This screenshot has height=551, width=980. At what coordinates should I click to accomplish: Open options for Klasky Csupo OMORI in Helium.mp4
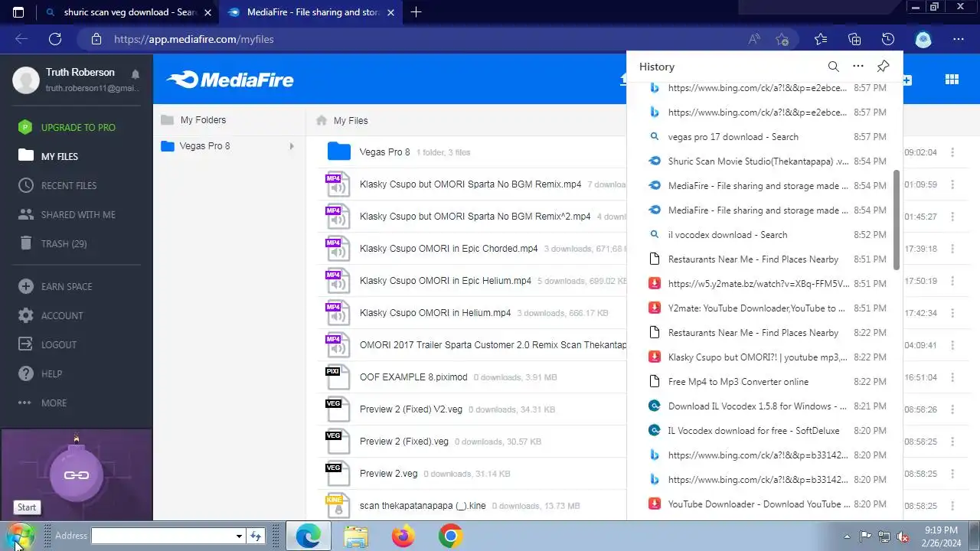[952, 313]
